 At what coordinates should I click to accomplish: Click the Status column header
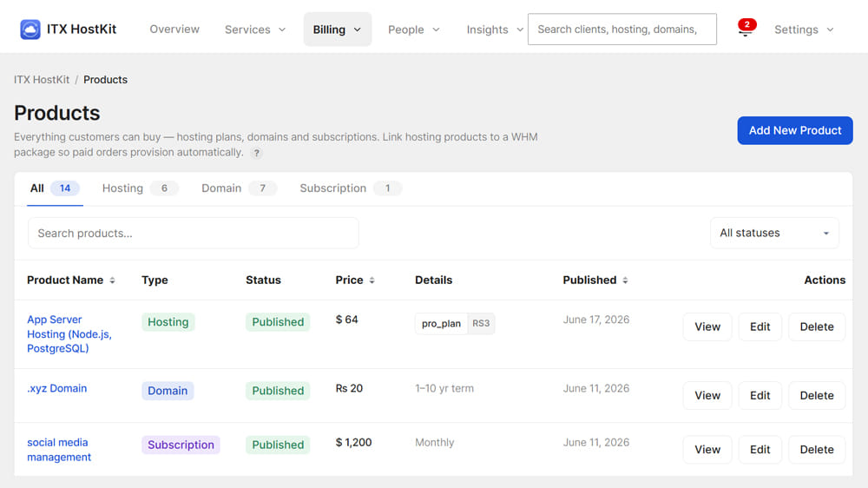263,280
